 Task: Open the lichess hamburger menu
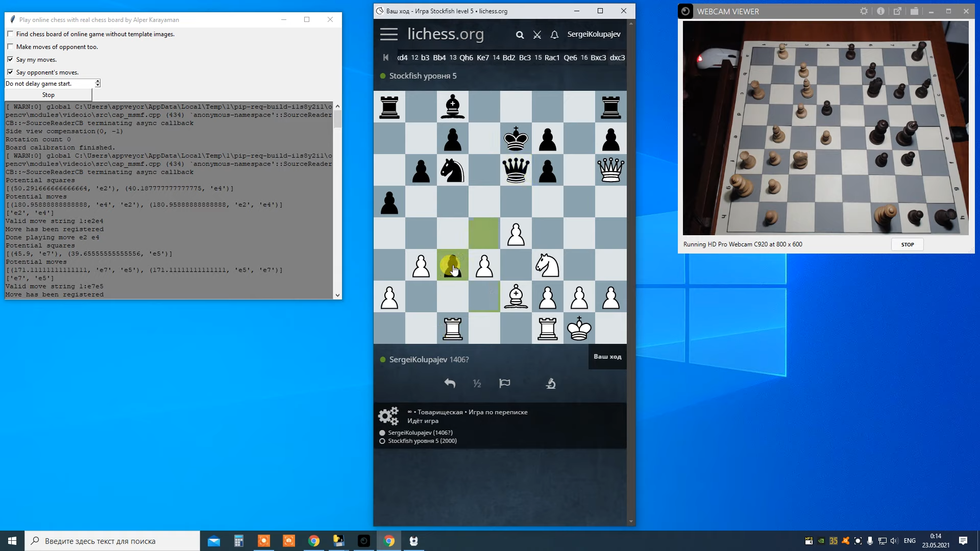[388, 34]
